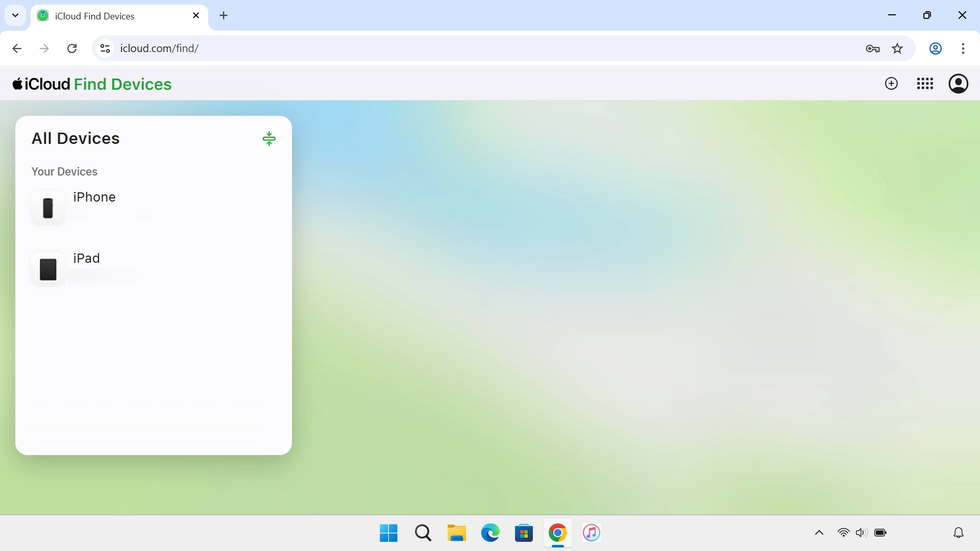Select the iPhone device icon
Viewport: 980px width, 551px height.
pyautogui.click(x=47, y=208)
